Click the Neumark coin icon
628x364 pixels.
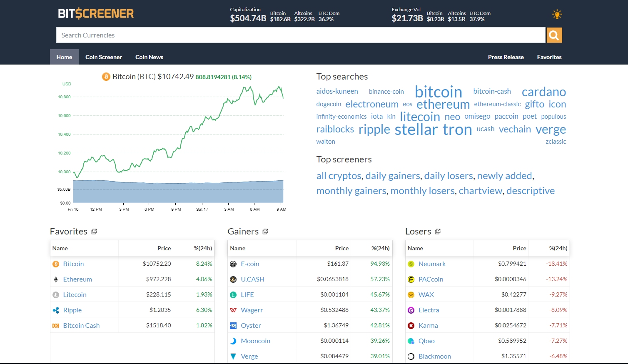(x=411, y=264)
